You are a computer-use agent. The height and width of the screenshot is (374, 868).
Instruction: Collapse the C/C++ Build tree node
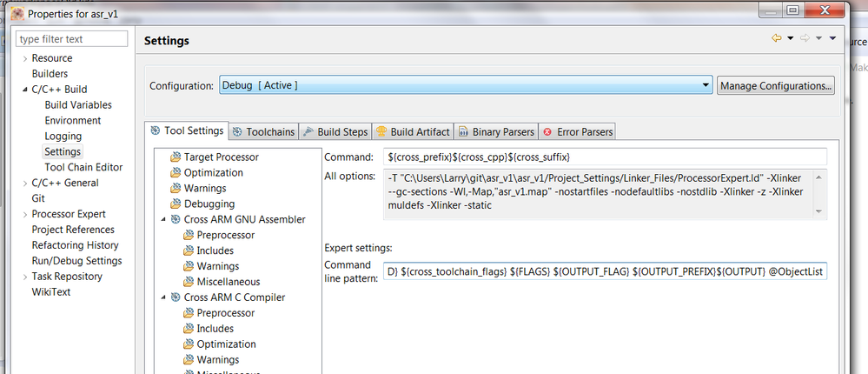[x=25, y=90]
